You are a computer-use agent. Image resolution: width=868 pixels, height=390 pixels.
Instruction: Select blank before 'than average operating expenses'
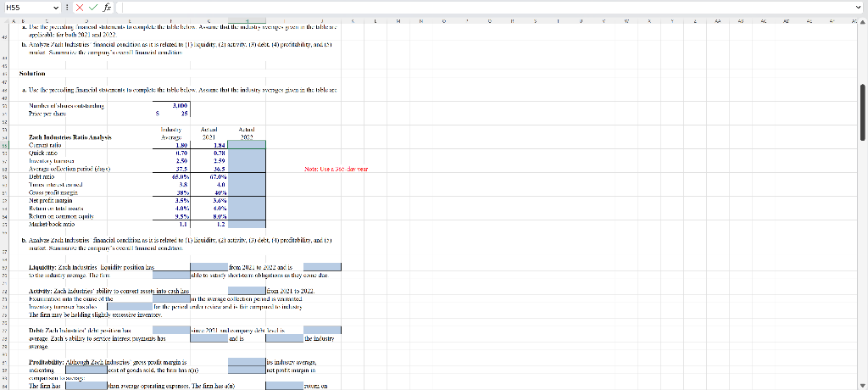tap(86, 386)
